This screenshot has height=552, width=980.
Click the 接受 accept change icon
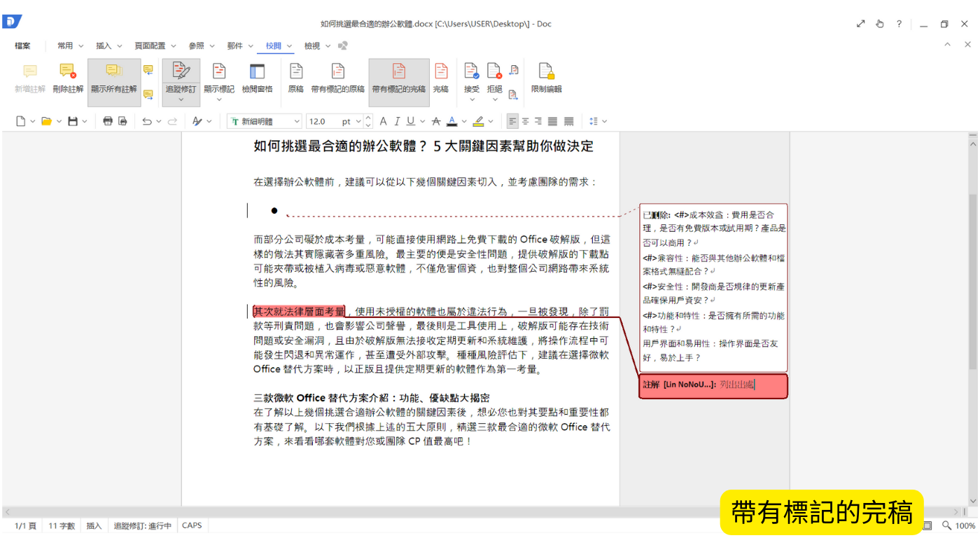point(472,71)
